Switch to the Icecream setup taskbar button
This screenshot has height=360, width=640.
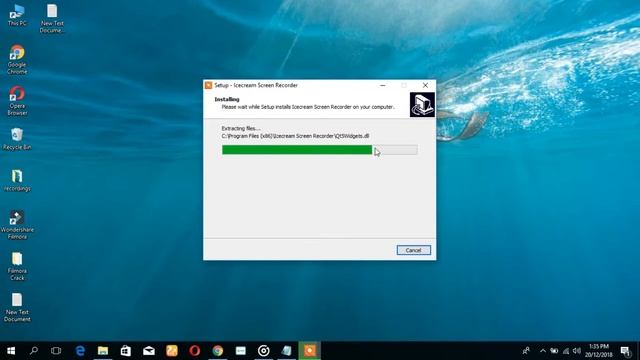tap(309, 351)
